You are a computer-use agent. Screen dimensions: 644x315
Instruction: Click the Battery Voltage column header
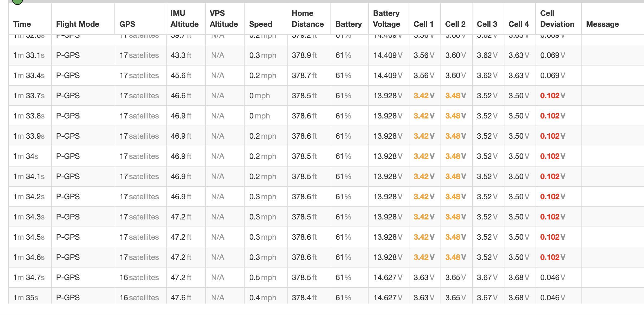coord(387,19)
